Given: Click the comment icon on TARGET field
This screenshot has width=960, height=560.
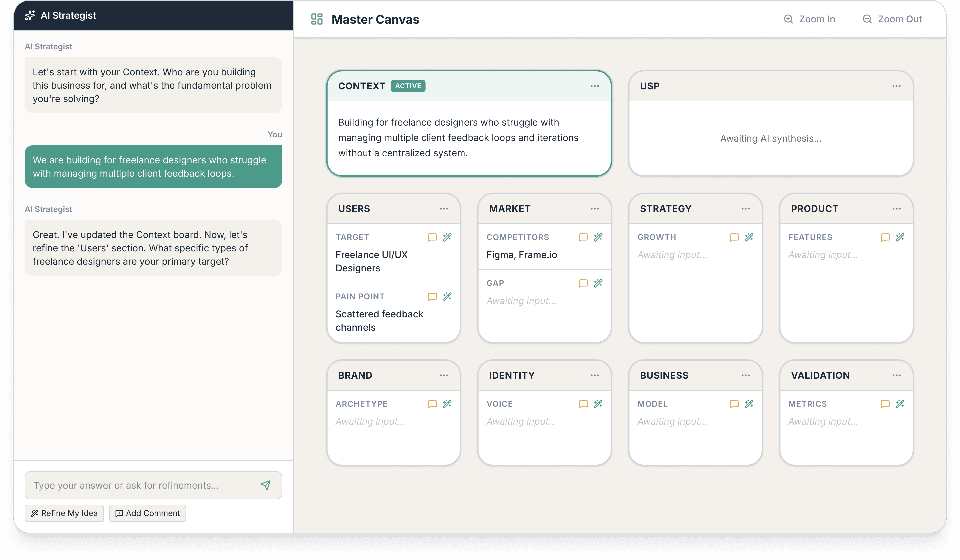Looking at the screenshot, I should pos(432,237).
